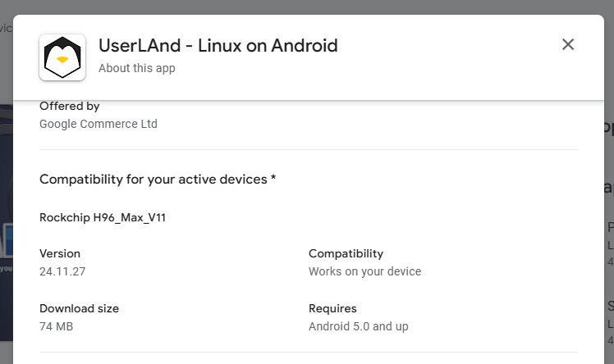
Task: Click the Requires label
Action: coord(332,308)
